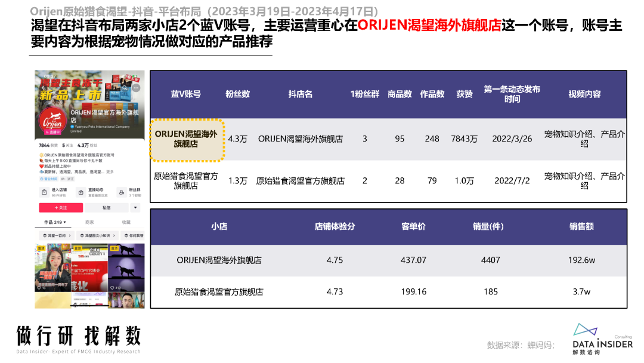Click the 蓝V账号 column header
Screen dimensions: 644x363
(185, 94)
